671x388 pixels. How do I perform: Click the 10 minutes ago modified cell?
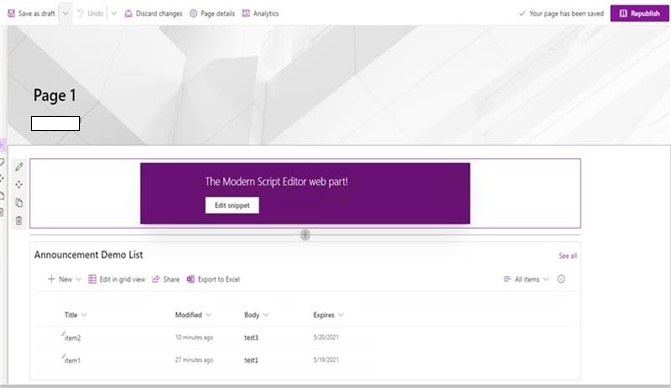[194, 338]
